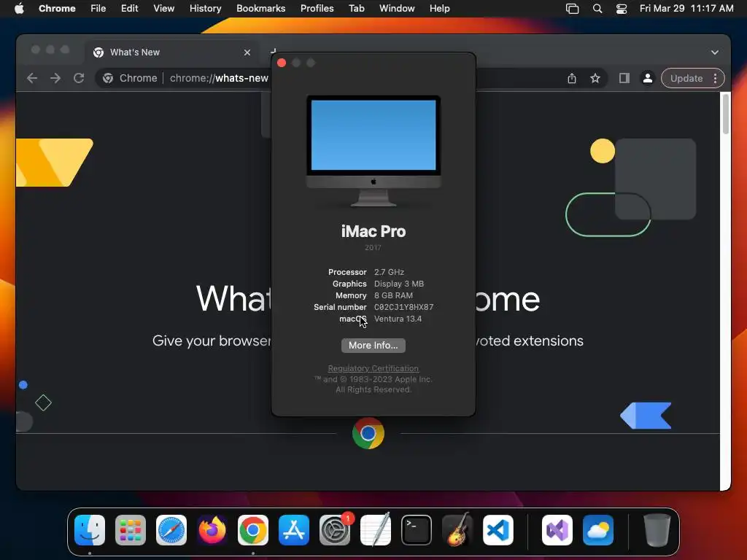Share this page from Chrome toolbar
Screen dimensions: 747x560
click(572, 79)
